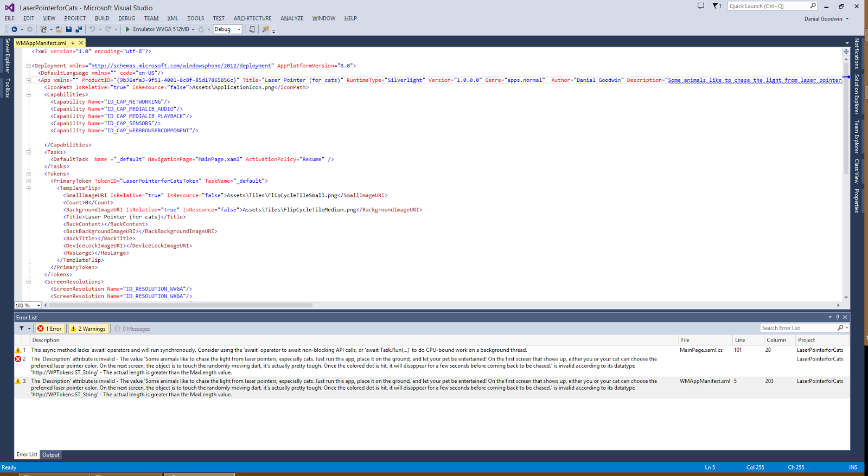Open the Class View side tab
This screenshot has height=476, width=868.
pos(857,171)
